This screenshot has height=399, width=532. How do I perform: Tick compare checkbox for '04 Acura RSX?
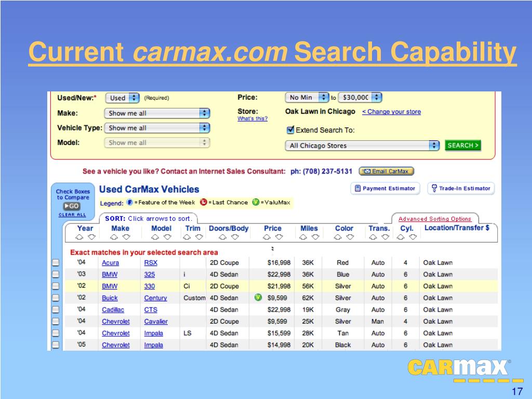(56, 262)
